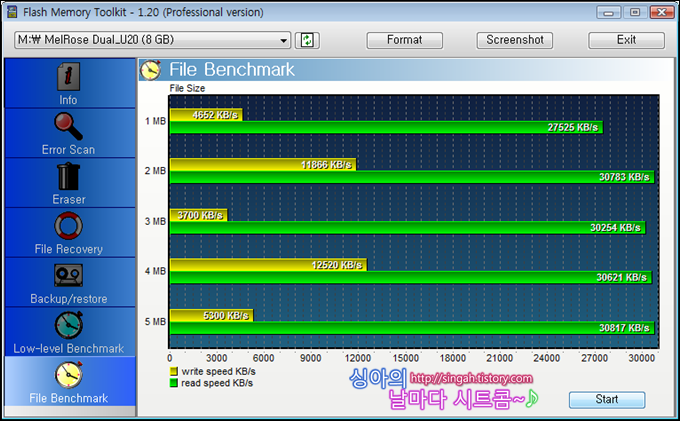
Task: Click the green read speed legend swatch
Action: pos(174,383)
